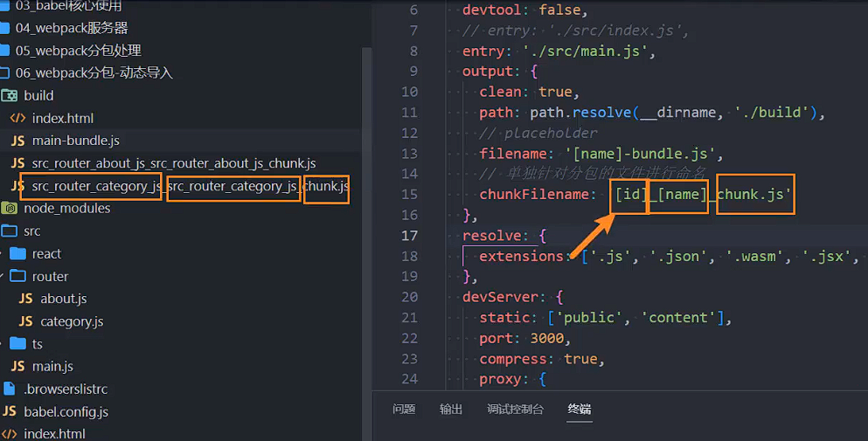Open the 问题 panel tab
Viewport: 868px width, 441px height.
pos(404,409)
